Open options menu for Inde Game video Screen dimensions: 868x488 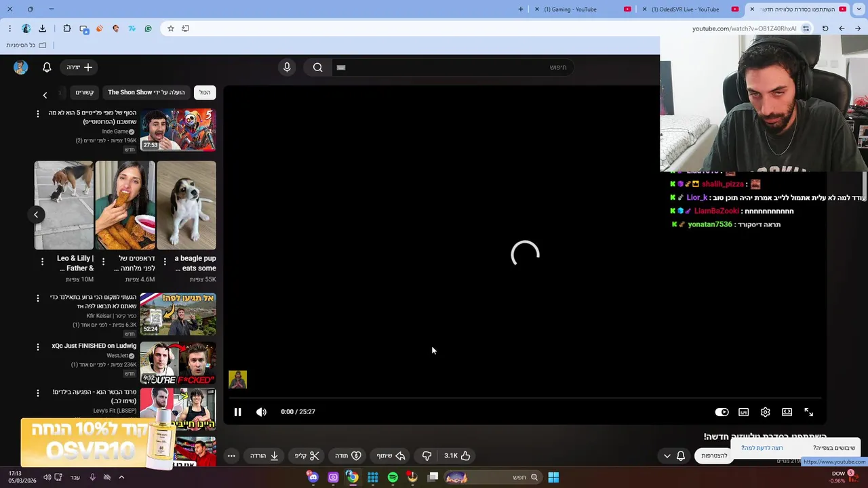point(38,114)
